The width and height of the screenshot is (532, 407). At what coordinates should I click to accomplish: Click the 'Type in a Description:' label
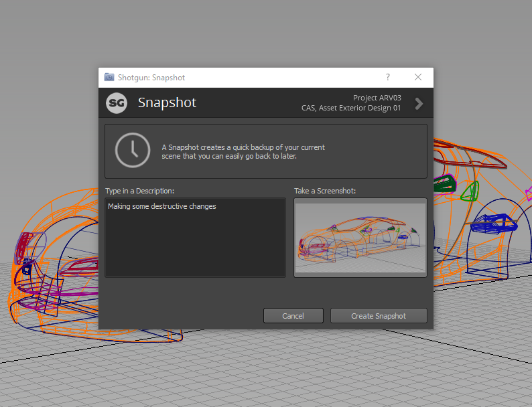tap(140, 191)
